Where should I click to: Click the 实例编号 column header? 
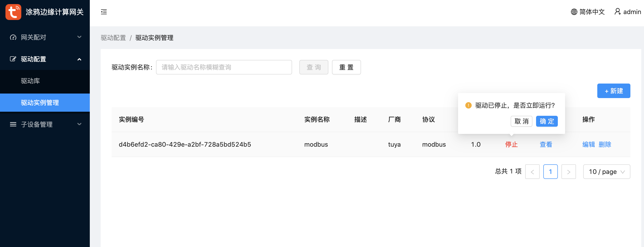(131, 120)
